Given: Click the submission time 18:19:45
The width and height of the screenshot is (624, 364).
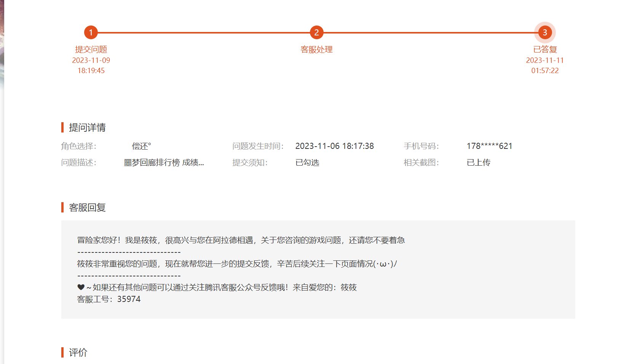Looking at the screenshot, I should point(91,70).
